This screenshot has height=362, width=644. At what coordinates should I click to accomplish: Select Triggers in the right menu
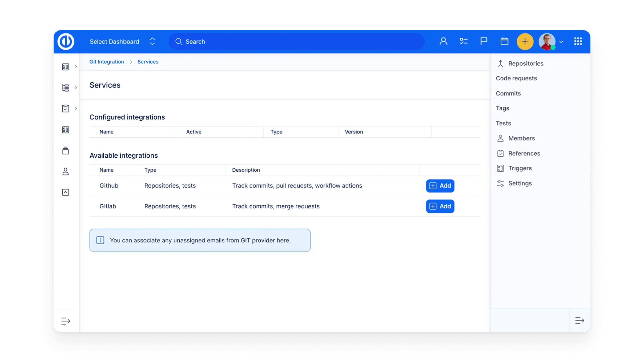click(520, 168)
